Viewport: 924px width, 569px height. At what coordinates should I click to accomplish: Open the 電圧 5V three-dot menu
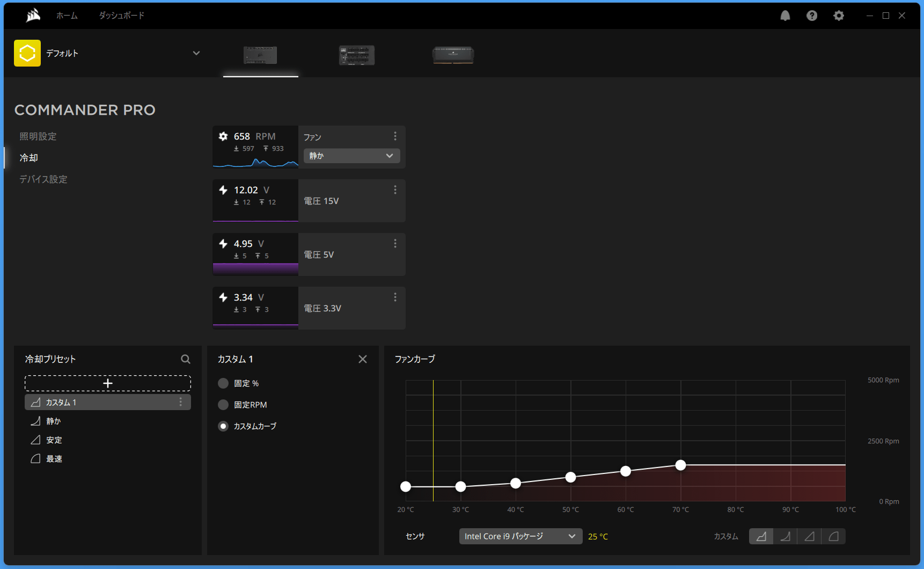pos(395,244)
